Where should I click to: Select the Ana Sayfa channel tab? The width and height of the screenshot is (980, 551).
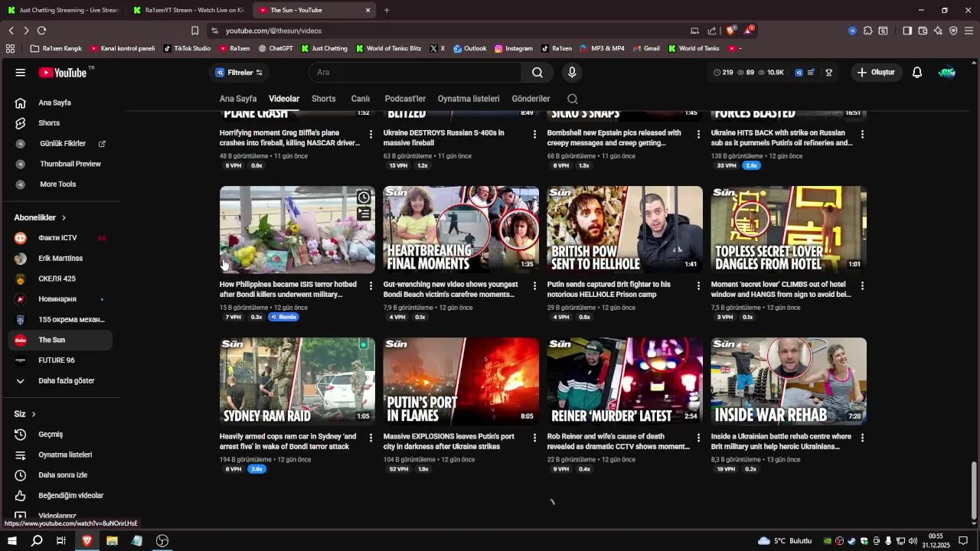point(238,99)
